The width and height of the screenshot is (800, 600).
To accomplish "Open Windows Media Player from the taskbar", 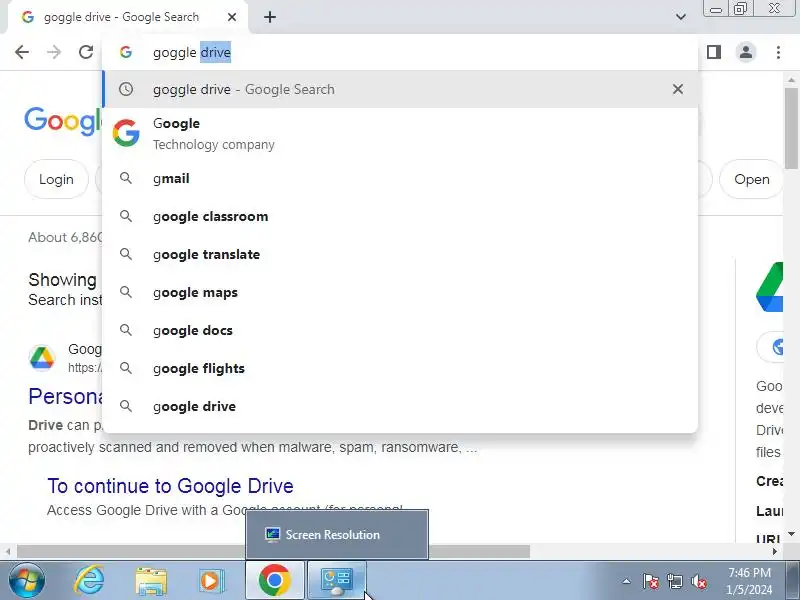I will click(x=211, y=581).
